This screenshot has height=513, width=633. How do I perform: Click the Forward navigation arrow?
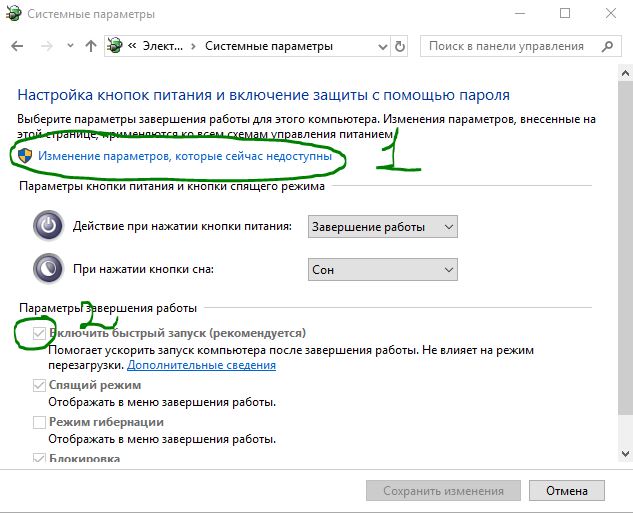(47, 46)
